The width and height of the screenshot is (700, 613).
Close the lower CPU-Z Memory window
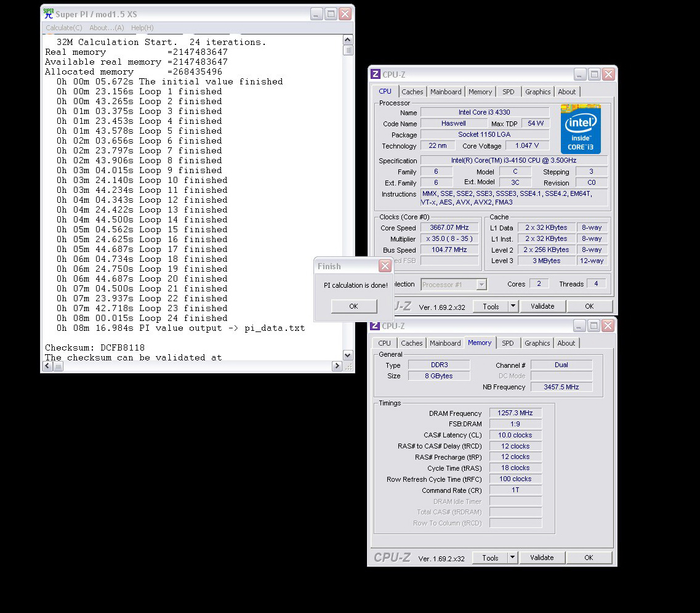[x=608, y=326]
